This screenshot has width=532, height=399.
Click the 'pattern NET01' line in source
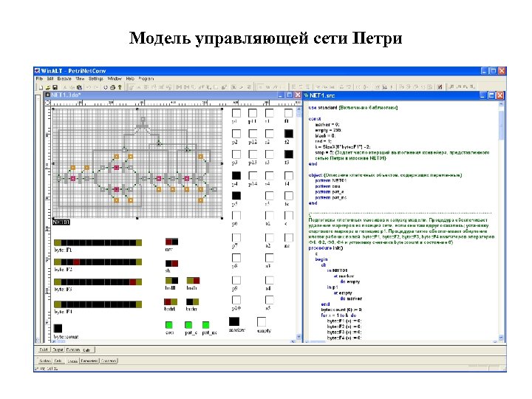pyautogui.click(x=330, y=180)
